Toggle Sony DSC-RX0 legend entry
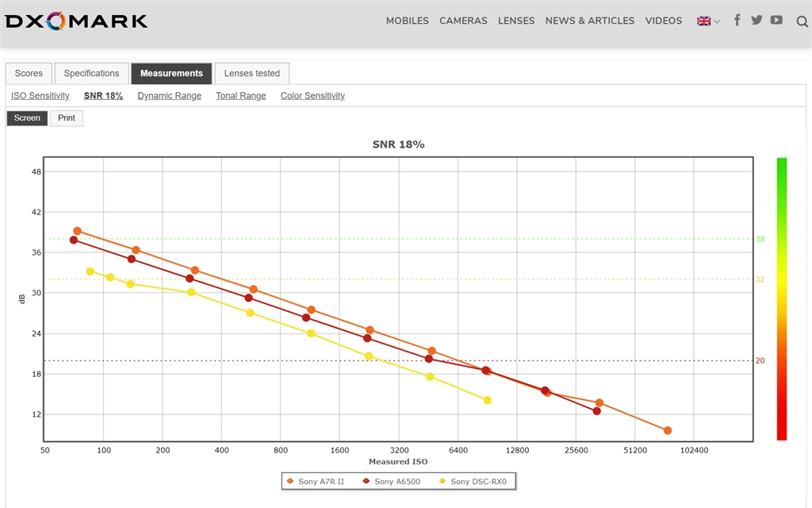812x508 pixels. pos(473,481)
